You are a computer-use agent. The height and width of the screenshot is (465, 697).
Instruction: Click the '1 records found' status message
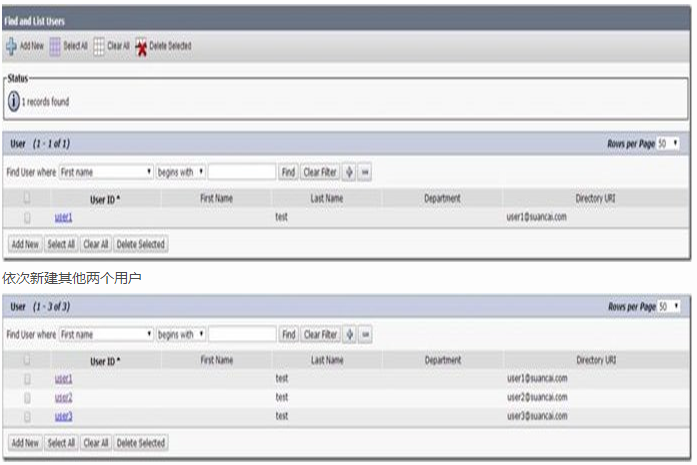click(45, 102)
